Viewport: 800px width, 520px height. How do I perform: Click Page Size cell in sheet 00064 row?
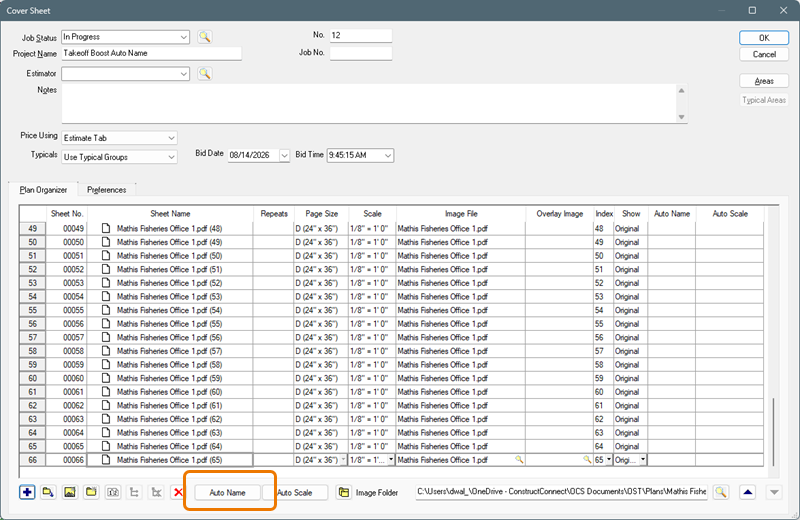pyautogui.click(x=321, y=433)
